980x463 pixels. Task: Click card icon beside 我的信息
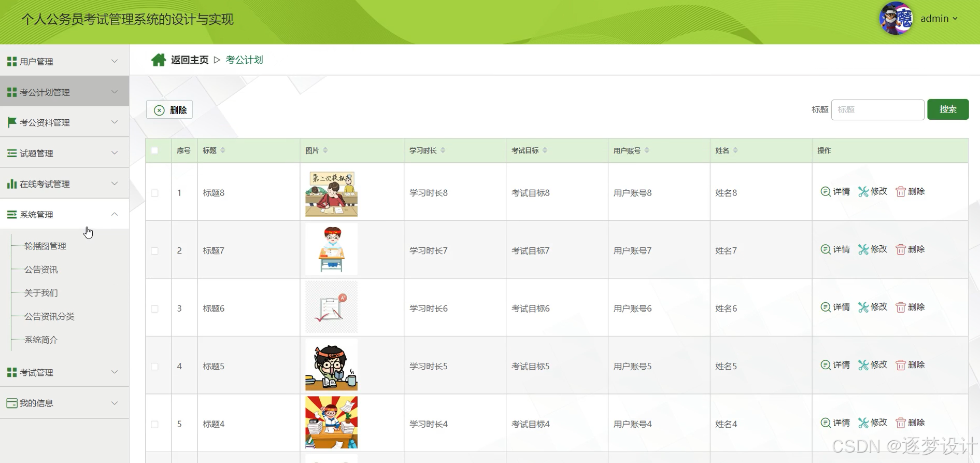pos(12,403)
